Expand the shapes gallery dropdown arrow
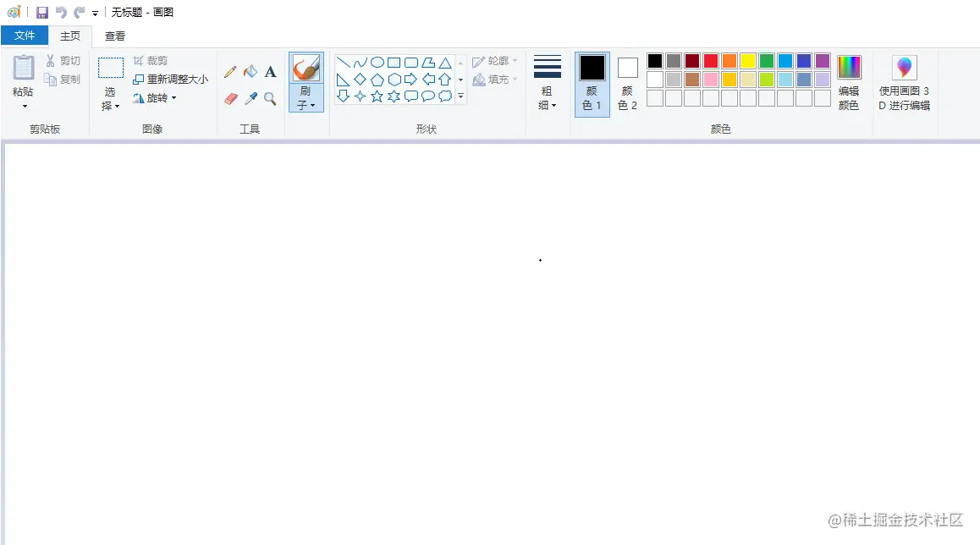980x545 pixels. coord(460,96)
